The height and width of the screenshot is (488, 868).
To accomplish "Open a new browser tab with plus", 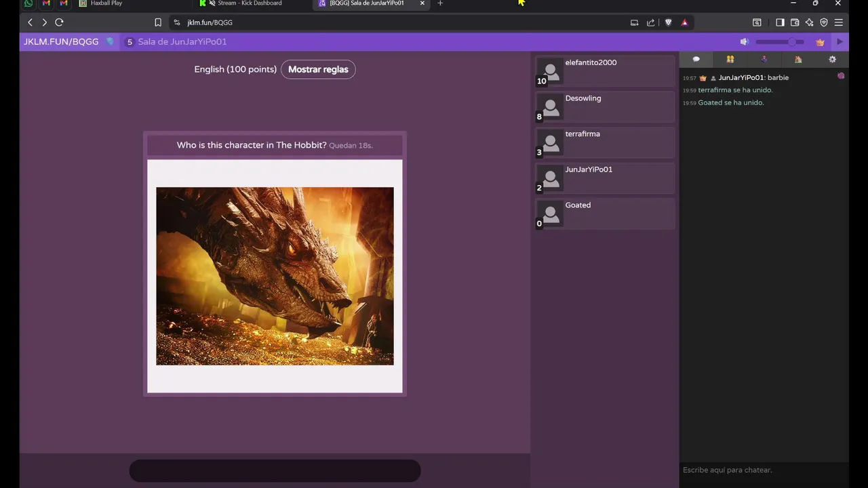I will click(440, 3).
